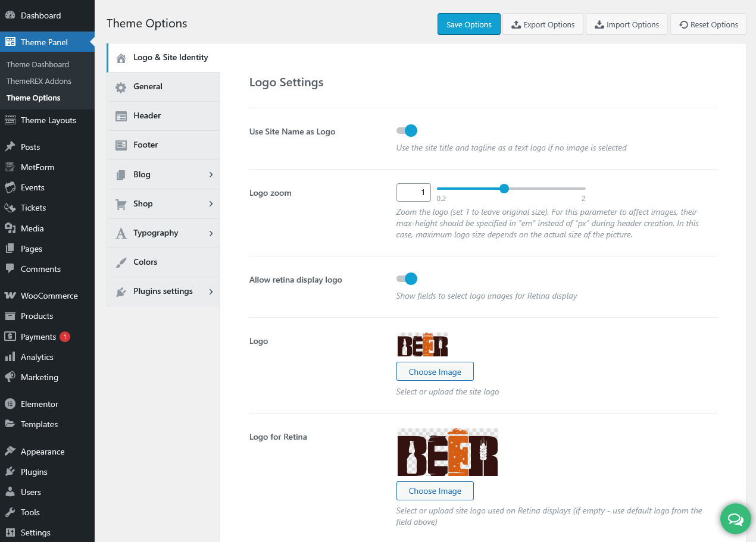The width and height of the screenshot is (756, 542).
Task: Click the Save Options button
Action: click(x=468, y=24)
